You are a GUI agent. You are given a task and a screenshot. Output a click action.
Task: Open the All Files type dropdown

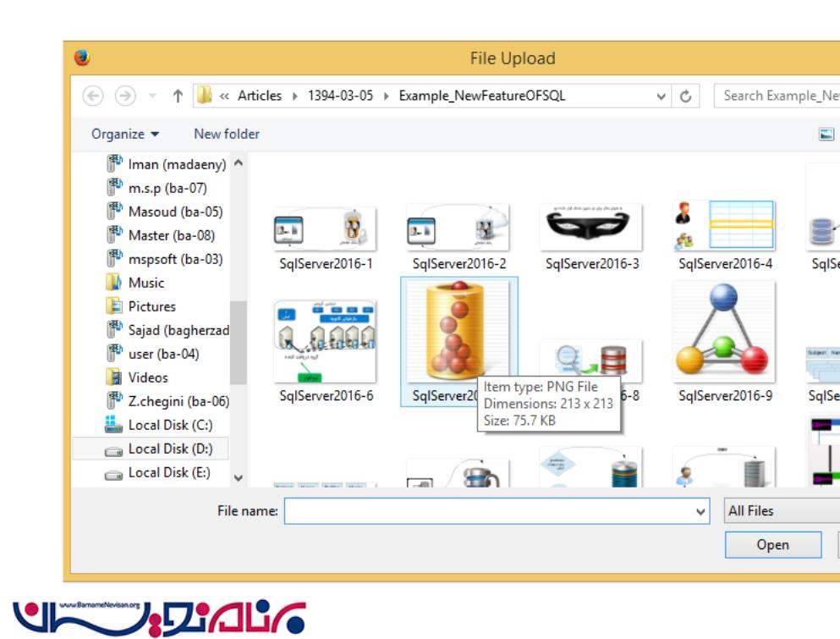[782, 511]
